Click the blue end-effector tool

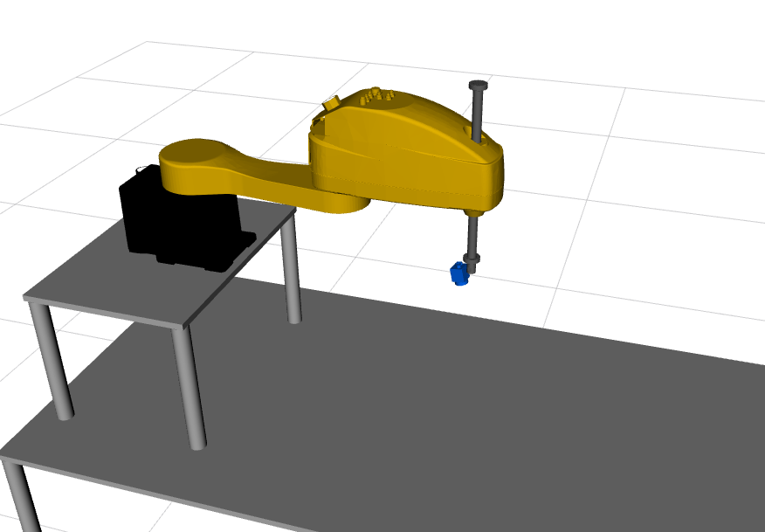tap(457, 274)
